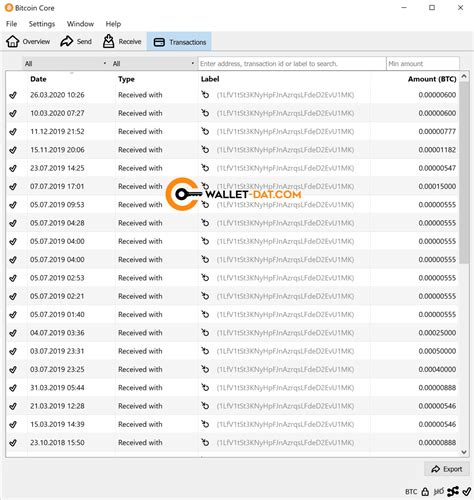The width and height of the screenshot is (474, 500).
Task: Click the received icon in 23.10.2018 15:50 row
Action: pos(205,443)
